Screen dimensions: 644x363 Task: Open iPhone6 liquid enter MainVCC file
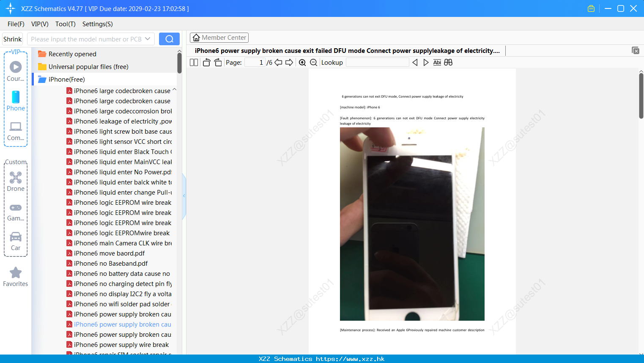point(119,162)
